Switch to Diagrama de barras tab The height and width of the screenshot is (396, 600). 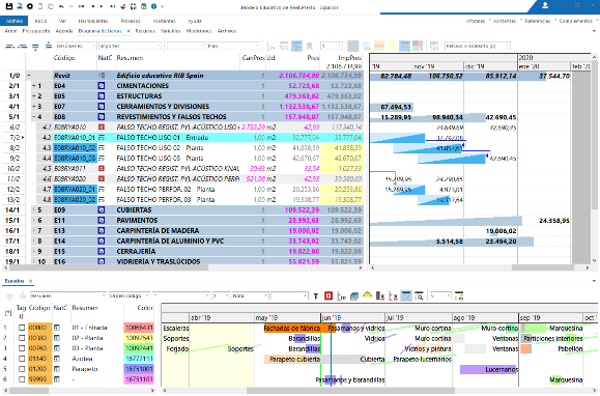100,31
